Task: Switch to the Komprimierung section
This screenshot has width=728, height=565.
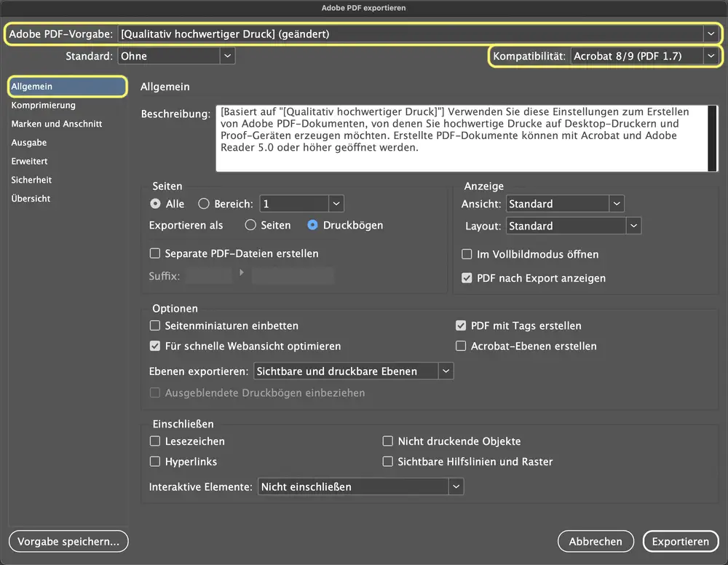Action: pos(43,106)
